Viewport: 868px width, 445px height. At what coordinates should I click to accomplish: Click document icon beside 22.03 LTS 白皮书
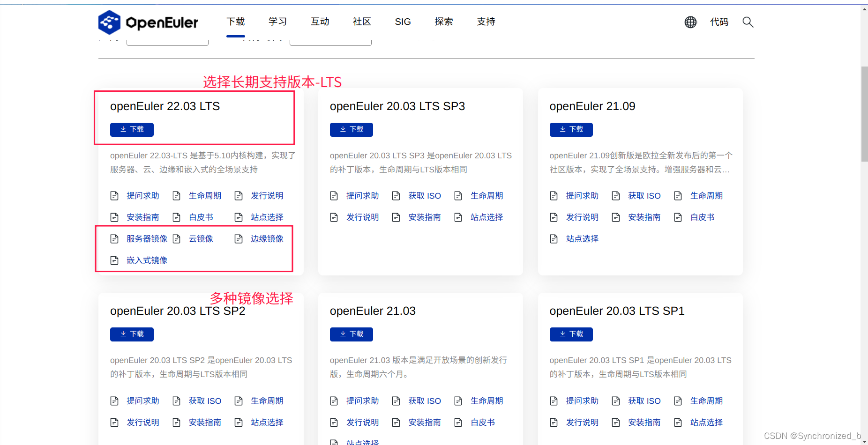click(x=177, y=217)
